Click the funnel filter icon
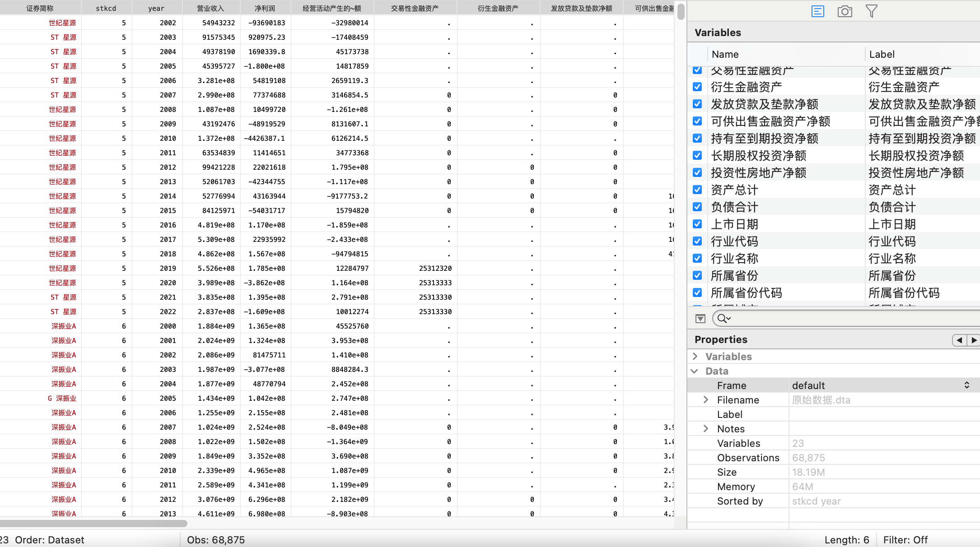This screenshot has height=547, width=980. coord(872,11)
